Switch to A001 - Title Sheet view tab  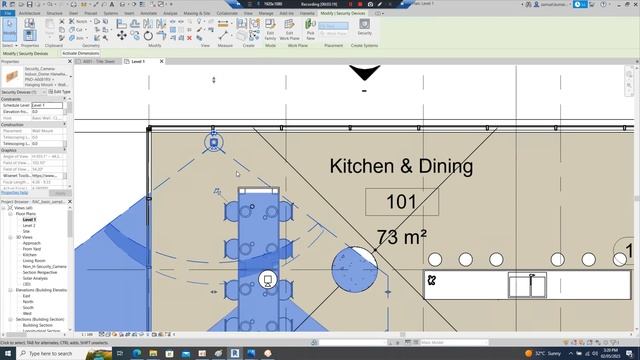click(x=98, y=61)
